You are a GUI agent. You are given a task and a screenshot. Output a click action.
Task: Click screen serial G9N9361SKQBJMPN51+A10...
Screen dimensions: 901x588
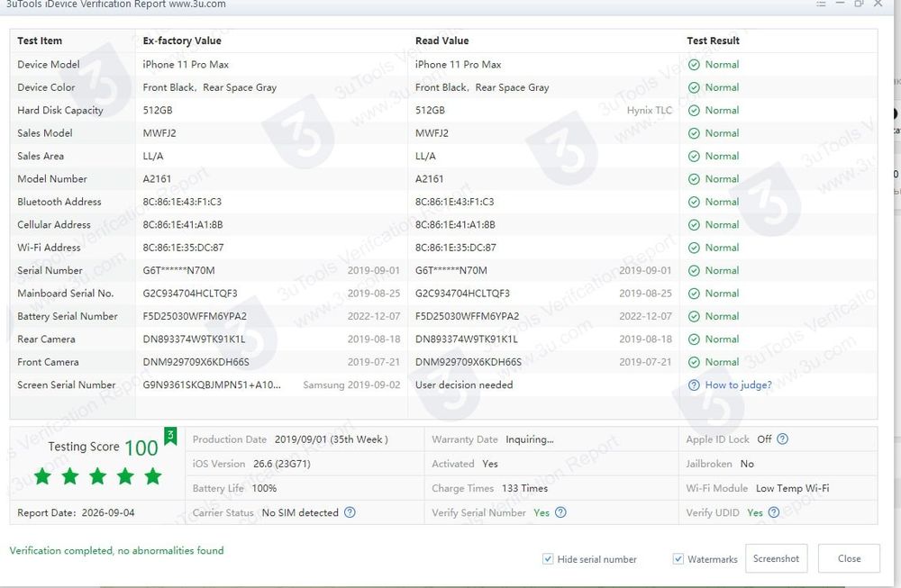click(x=212, y=384)
